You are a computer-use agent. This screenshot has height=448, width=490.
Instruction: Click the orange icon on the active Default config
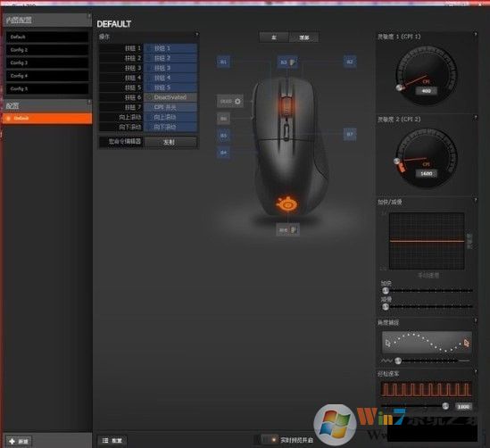point(9,119)
